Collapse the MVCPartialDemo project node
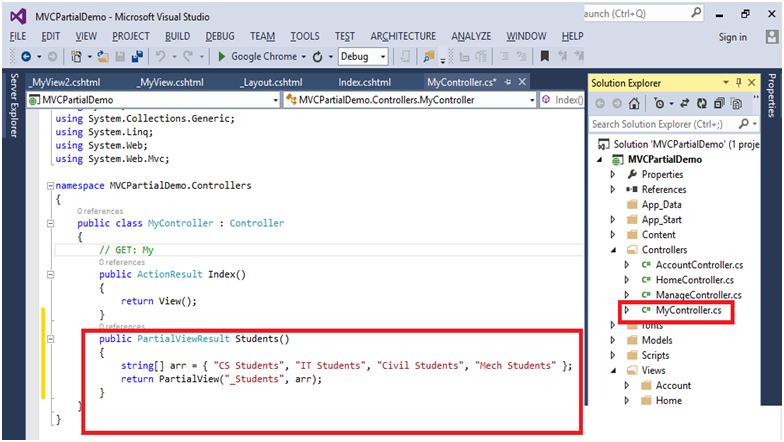The height and width of the screenshot is (442, 784). [600, 160]
